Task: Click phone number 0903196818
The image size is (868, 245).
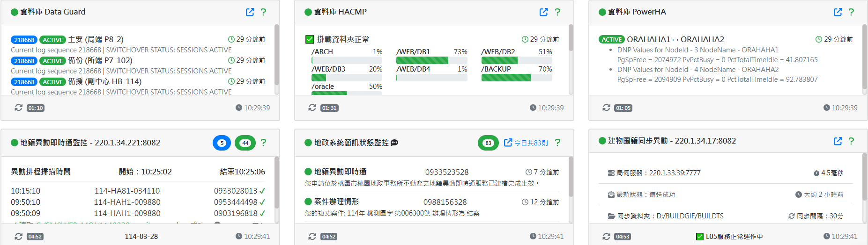Action: (236, 213)
